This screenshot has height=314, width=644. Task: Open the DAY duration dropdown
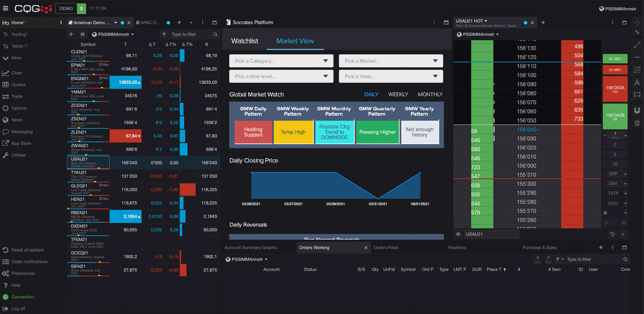pyautogui.click(x=615, y=184)
